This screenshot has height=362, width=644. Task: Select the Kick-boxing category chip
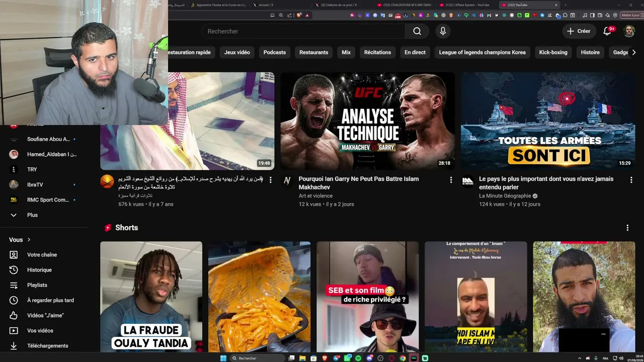click(x=553, y=52)
